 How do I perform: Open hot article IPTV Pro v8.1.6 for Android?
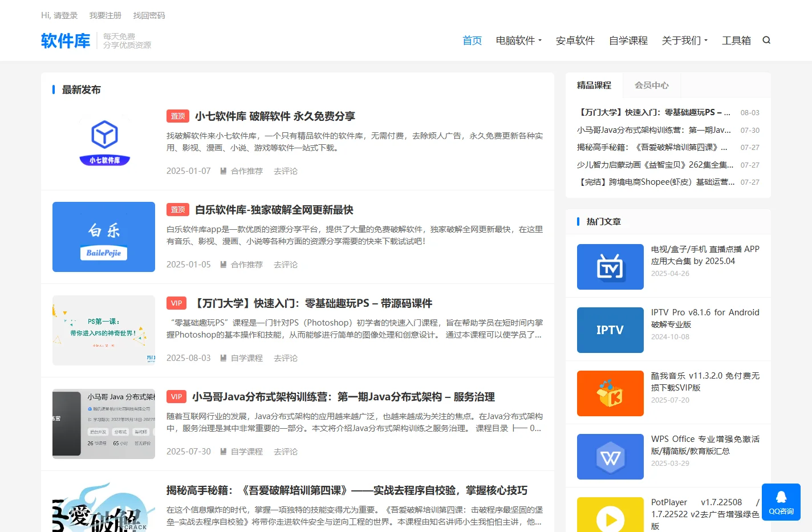(x=705, y=318)
